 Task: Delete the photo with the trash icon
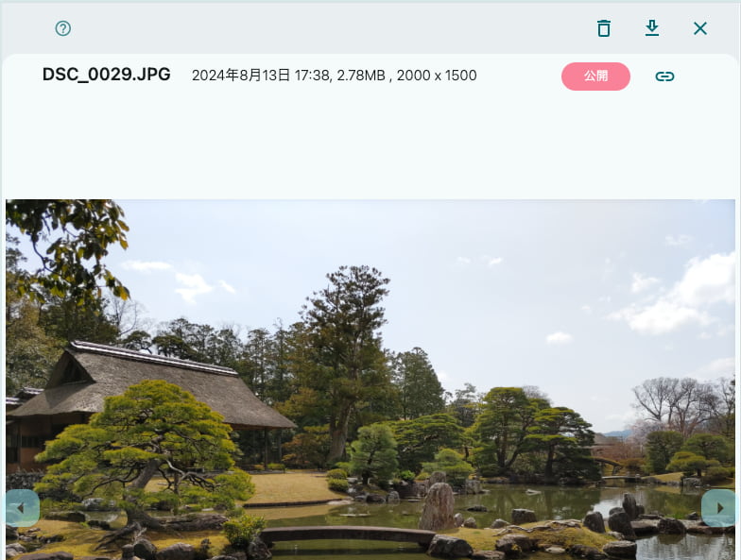click(x=604, y=28)
